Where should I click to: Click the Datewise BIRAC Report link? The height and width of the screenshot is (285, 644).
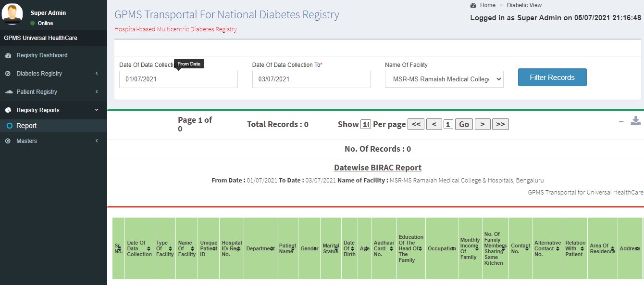(x=378, y=167)
